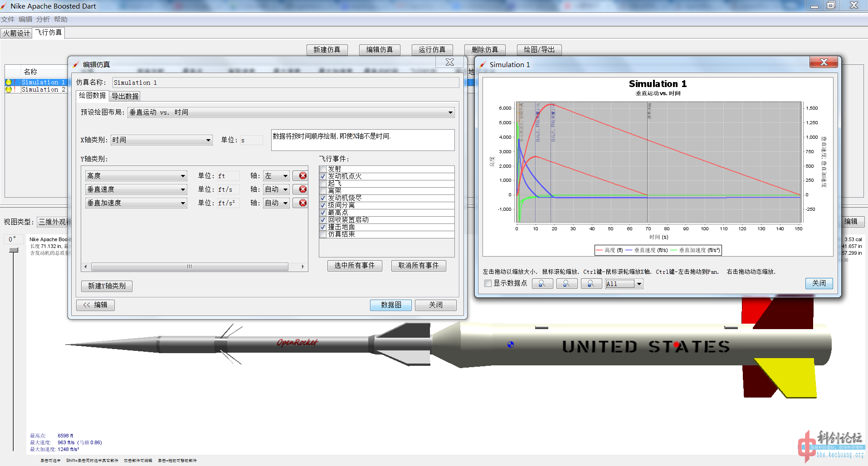Switch to the 导出数据 tab

click(125, 96)
